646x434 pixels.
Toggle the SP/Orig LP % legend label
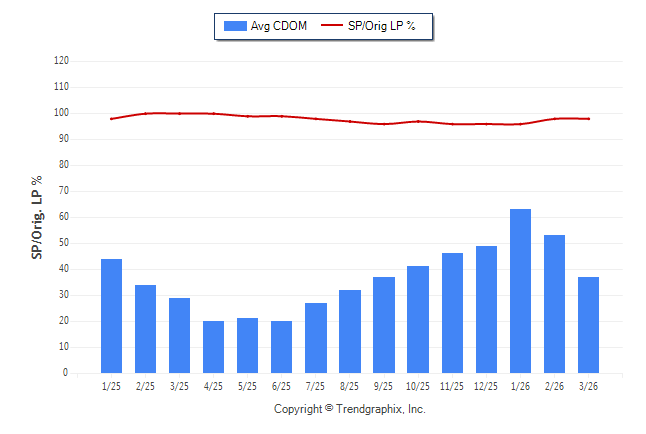point(381,26)
